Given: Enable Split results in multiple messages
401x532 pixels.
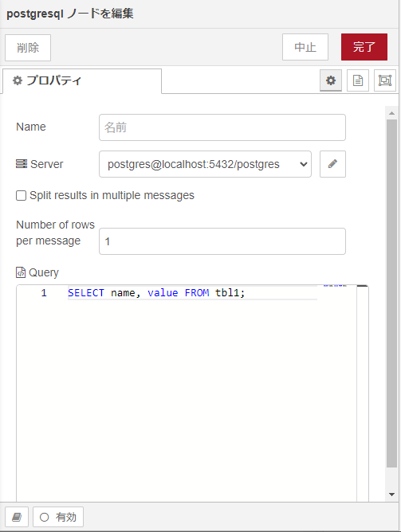Looking at the screenshot, I should pos(21,195).
